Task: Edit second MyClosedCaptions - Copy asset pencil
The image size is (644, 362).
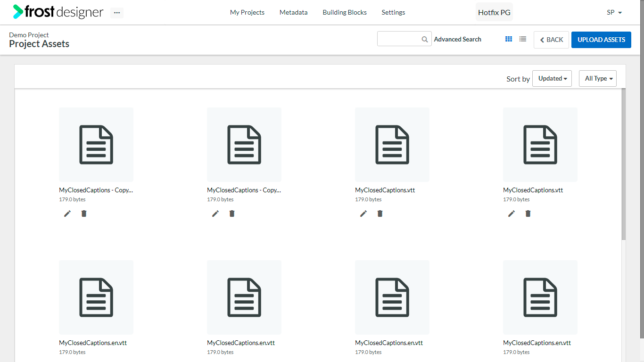Action: pyautogui.click(x=215, y=214)
